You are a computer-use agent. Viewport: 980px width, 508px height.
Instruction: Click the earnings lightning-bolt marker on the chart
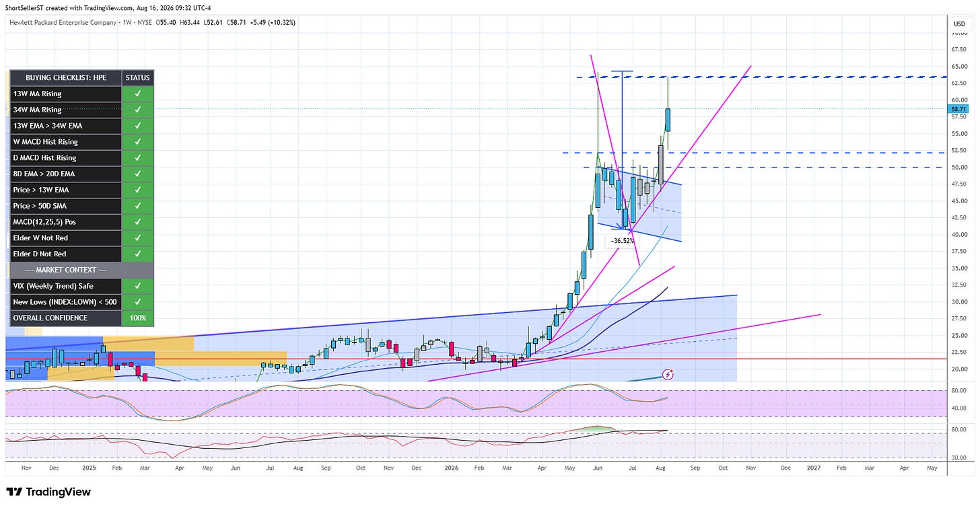click(668, 374)
